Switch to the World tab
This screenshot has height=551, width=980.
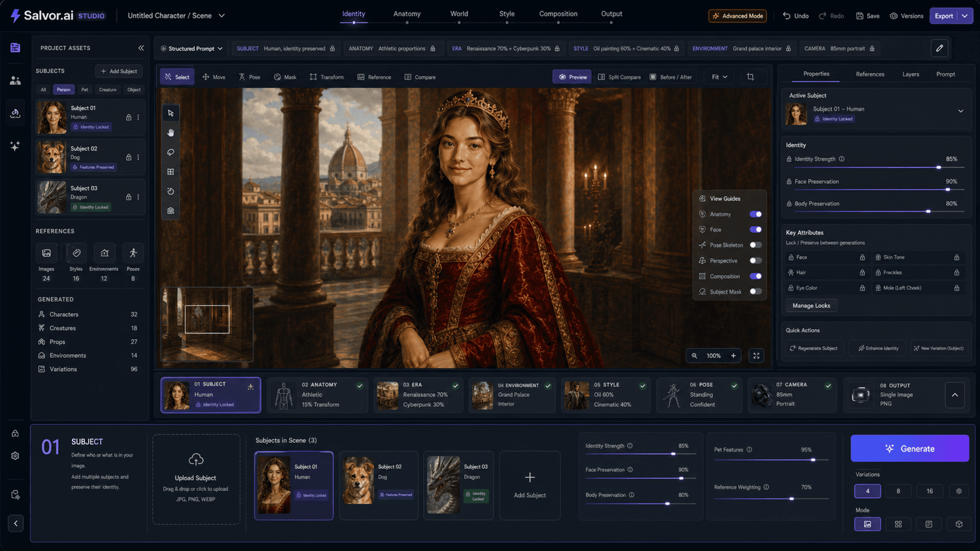point(459,14)
